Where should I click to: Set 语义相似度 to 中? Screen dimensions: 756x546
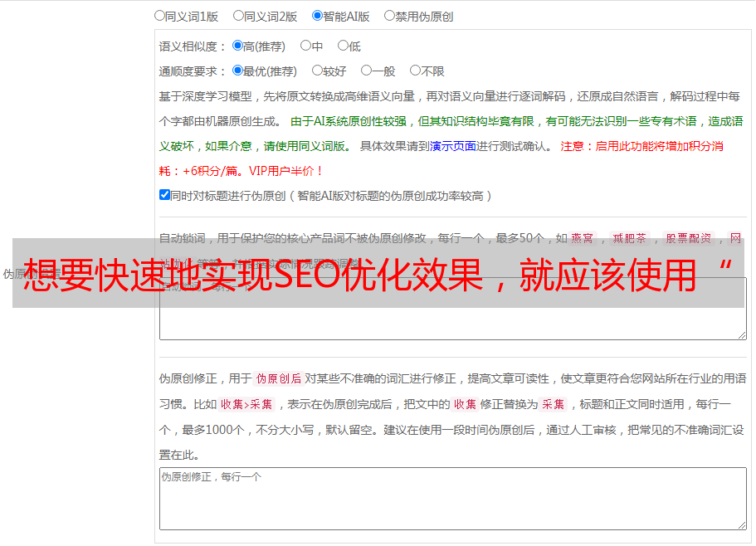coord(305,46)
